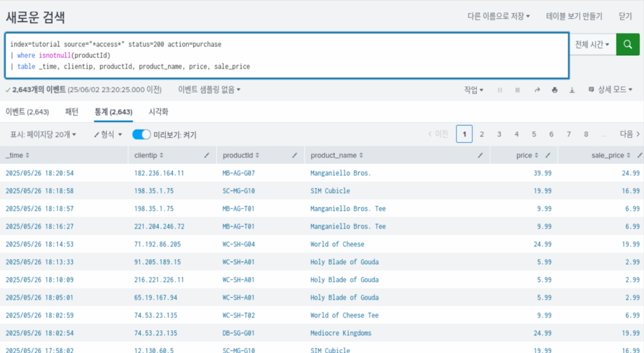Click clientip 216.221.226.11
644x353 pixels.
point(159,280)
